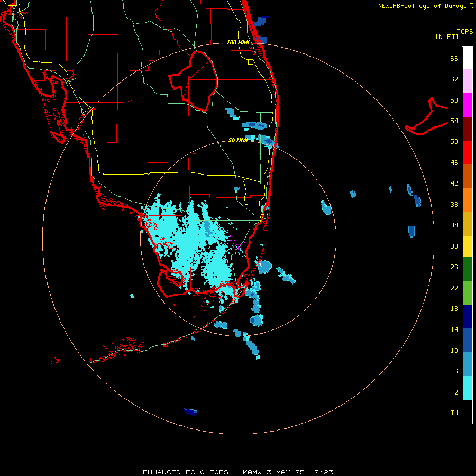Screen dimensions: 476x476
Task: Click the navy echo blob near the bottom ring
Action: (x=190, y=411)
